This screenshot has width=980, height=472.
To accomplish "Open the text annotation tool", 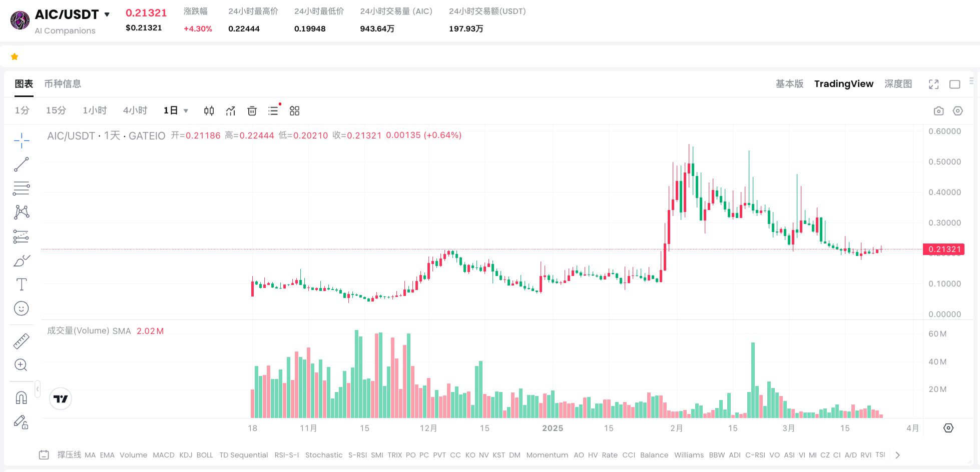I will pyautogui.click(x=21, y=284).
